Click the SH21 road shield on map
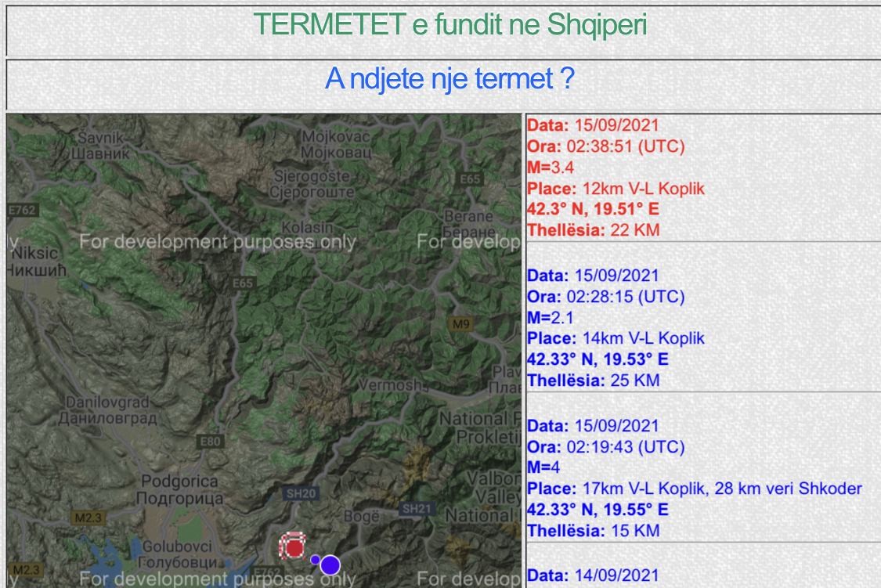881x588 pixels. 417,509
